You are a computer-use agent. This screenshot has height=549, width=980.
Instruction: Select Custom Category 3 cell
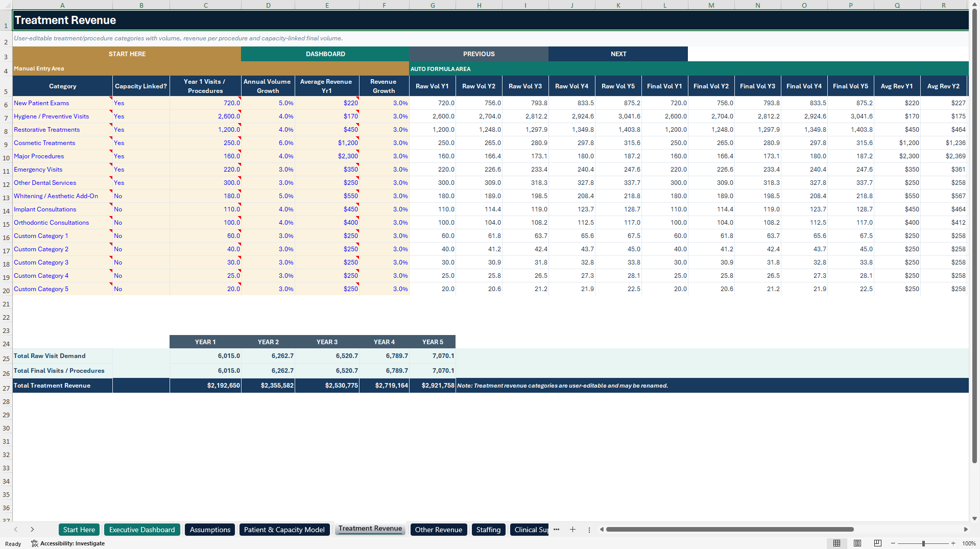point(62,262)
